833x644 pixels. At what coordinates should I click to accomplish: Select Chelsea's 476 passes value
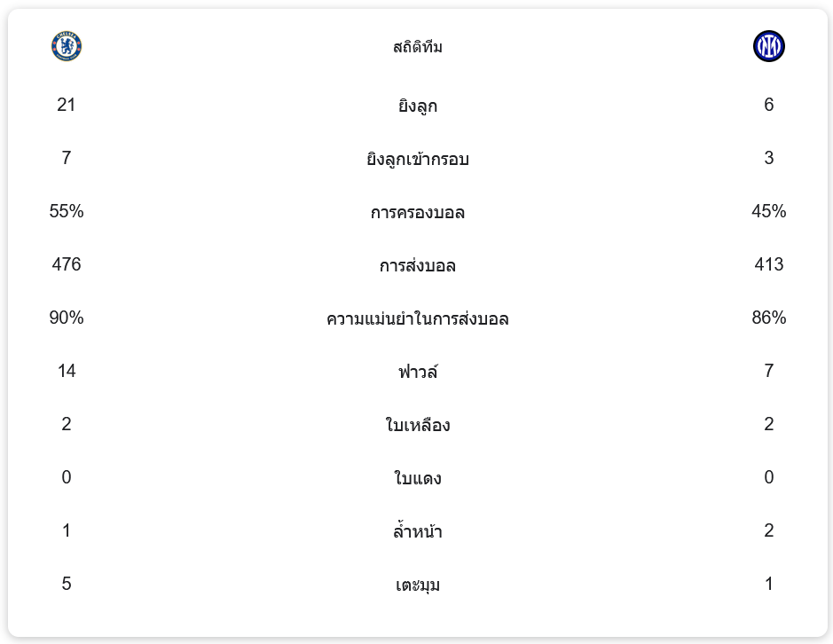tap(67, 264)
